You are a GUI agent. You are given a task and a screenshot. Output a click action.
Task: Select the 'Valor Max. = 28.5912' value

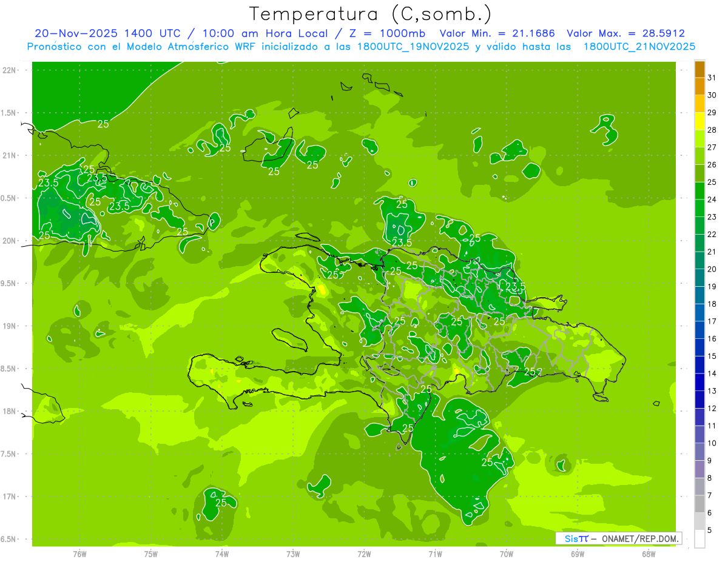click(625, 33)
